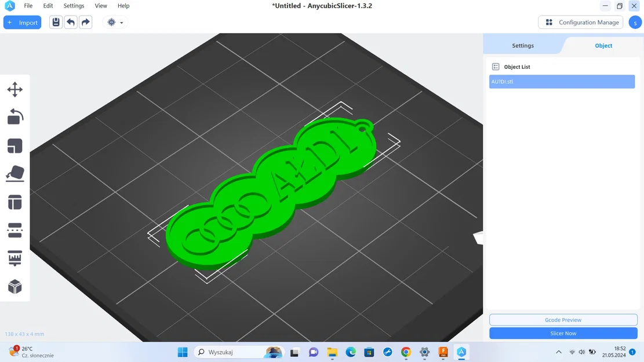Open File Explorer from taskbar
The image size is (644, 362).
[332, 352]
